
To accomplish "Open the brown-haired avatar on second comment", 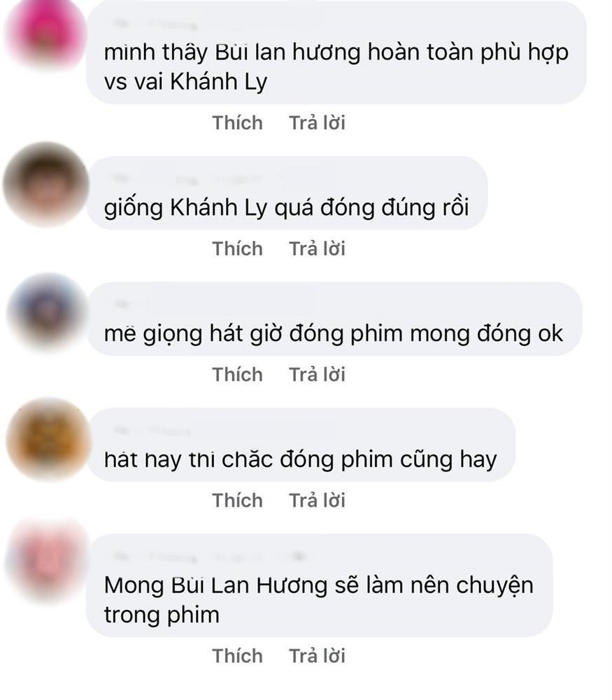I will 46,184.
